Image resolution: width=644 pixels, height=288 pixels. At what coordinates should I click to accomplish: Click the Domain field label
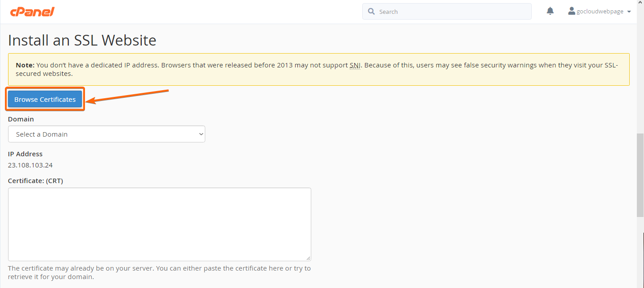[21, 119]
